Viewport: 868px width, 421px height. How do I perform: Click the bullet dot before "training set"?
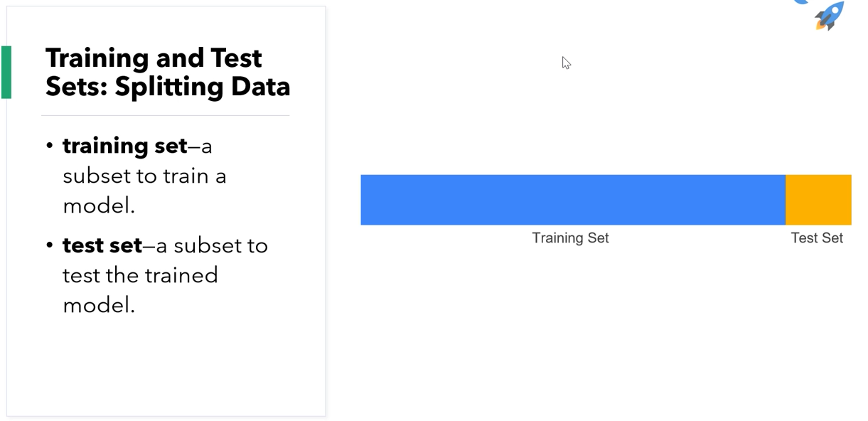(x=50, y=146)
